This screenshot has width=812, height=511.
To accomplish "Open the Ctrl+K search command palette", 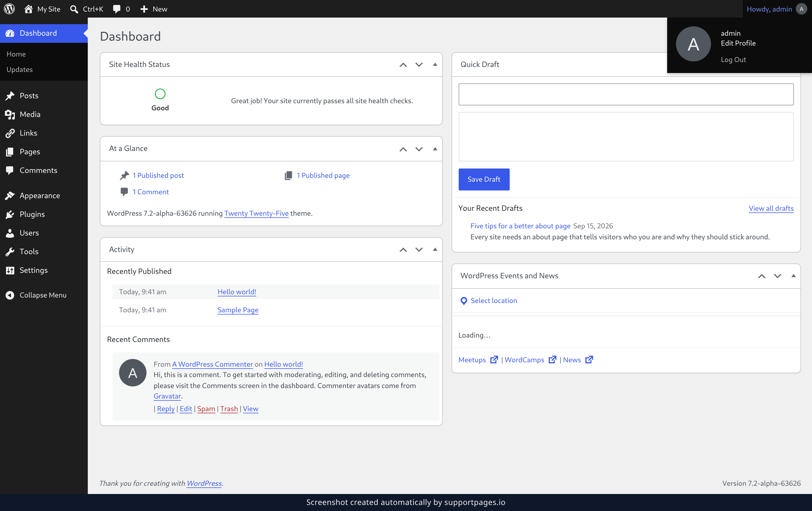I will point(86,9).
